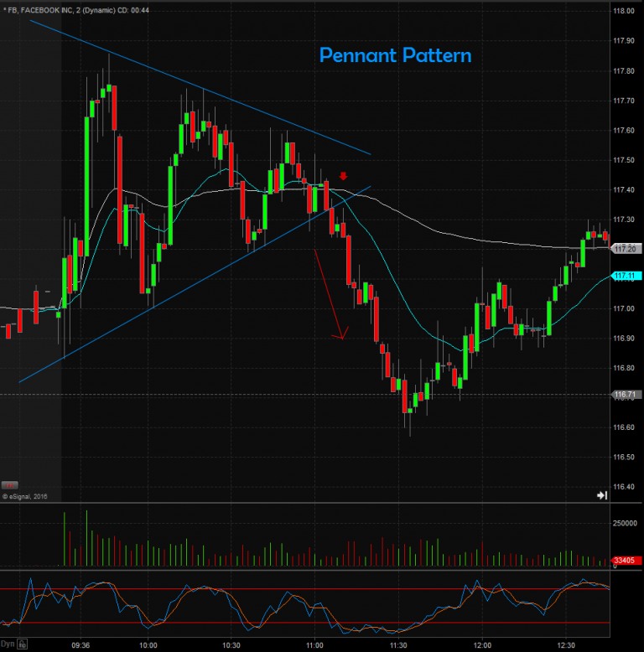Click the scroll-to-latest-bar arrow icon

601,495
